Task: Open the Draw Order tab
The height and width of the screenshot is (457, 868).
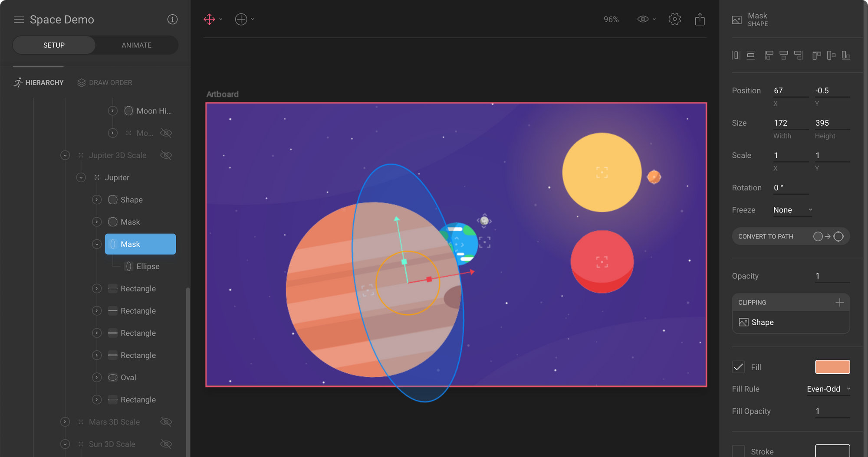Action: tap(105, 82)
